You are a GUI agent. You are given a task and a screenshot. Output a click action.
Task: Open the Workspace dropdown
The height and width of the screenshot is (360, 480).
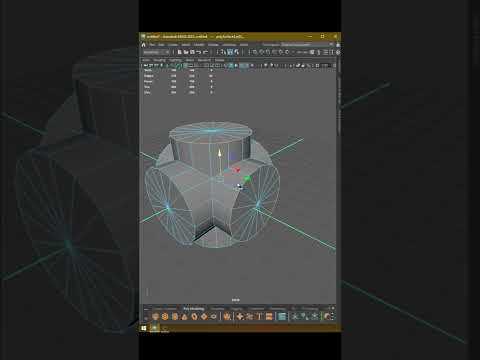[x=307, y=44]
